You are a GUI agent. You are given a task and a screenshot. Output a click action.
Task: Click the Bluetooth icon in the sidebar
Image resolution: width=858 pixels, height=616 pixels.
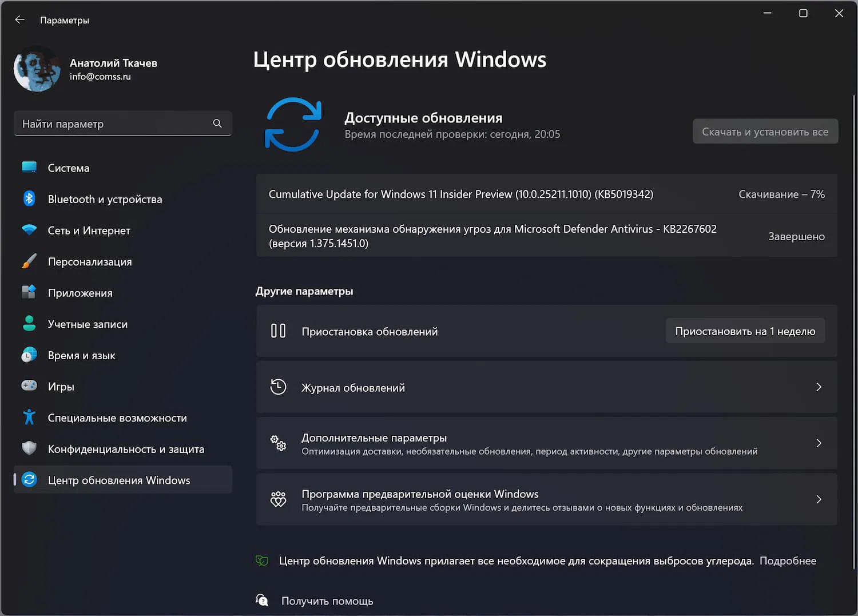tap(29, 199)
